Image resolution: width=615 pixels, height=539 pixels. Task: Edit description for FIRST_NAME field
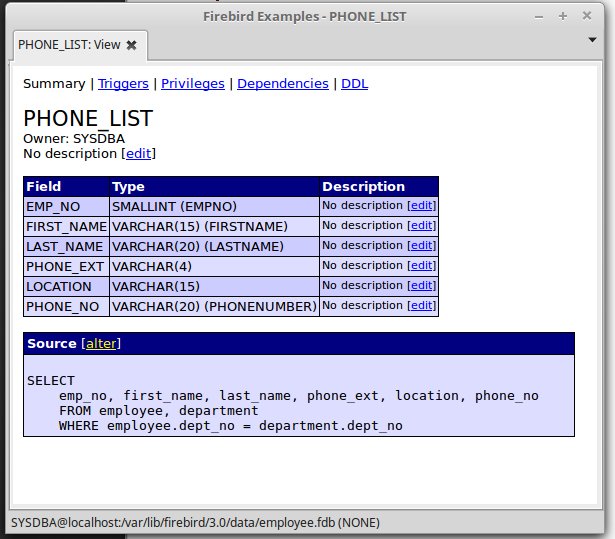coord(421,226)
